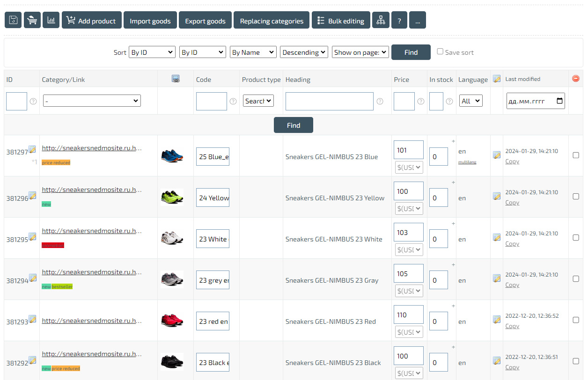Tick the checkbox for GEL-NIMBUS 23 Red
This screenshot has height=380, width=588.
click(x=576, y=320)
